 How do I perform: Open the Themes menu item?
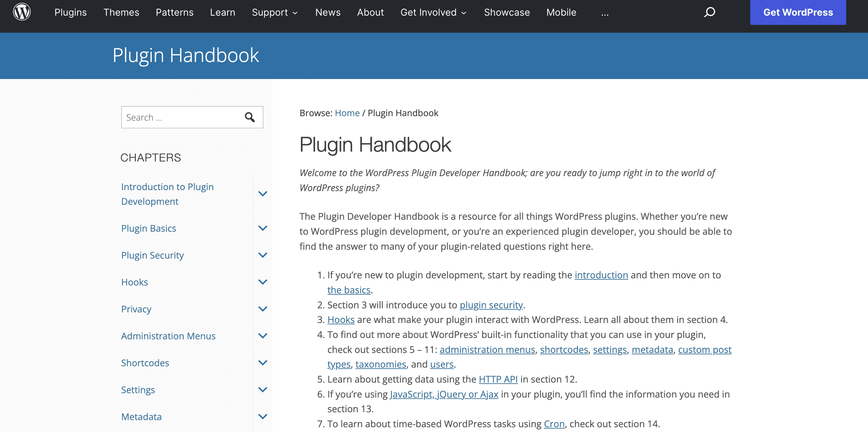[121, 12]
